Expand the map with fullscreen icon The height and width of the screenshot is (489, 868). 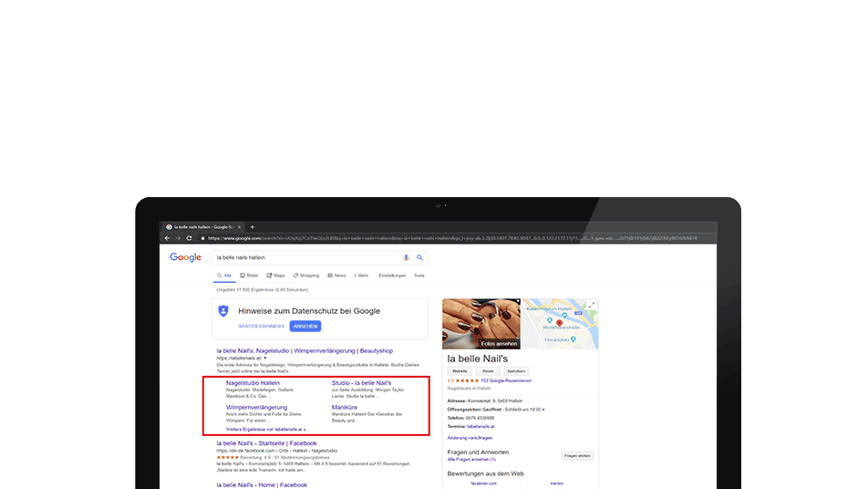coord(591,305)
